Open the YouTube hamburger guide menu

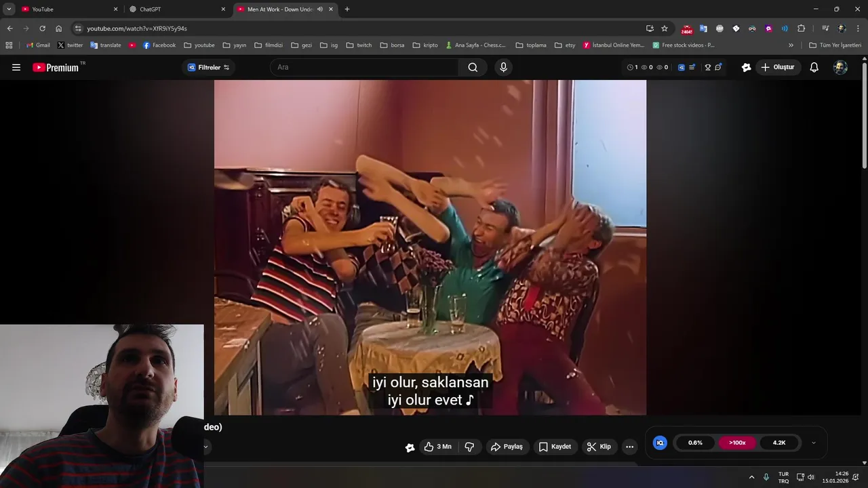16,67
